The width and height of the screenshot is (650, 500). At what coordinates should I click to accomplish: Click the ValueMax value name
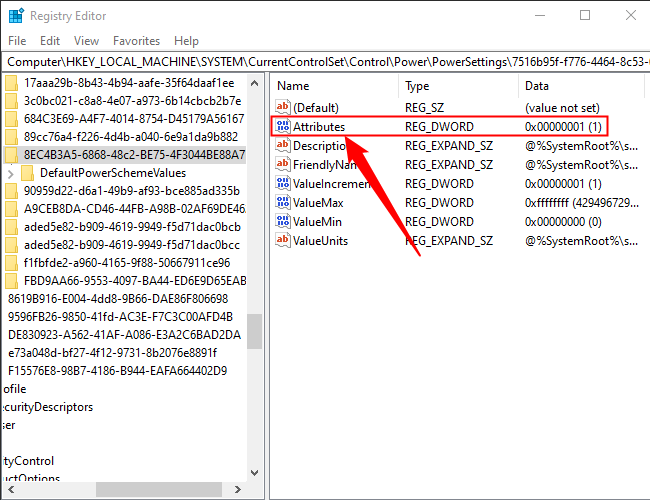(318, 202)
